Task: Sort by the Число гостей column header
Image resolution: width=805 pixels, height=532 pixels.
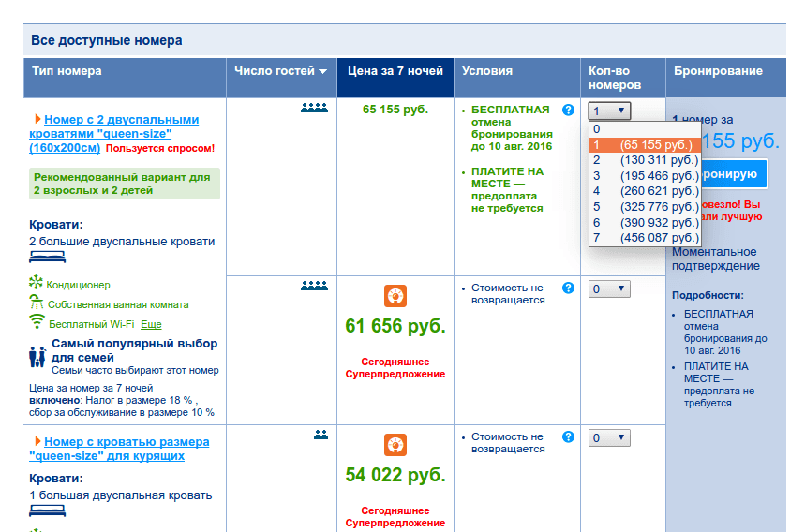Action: click(280, 71)
